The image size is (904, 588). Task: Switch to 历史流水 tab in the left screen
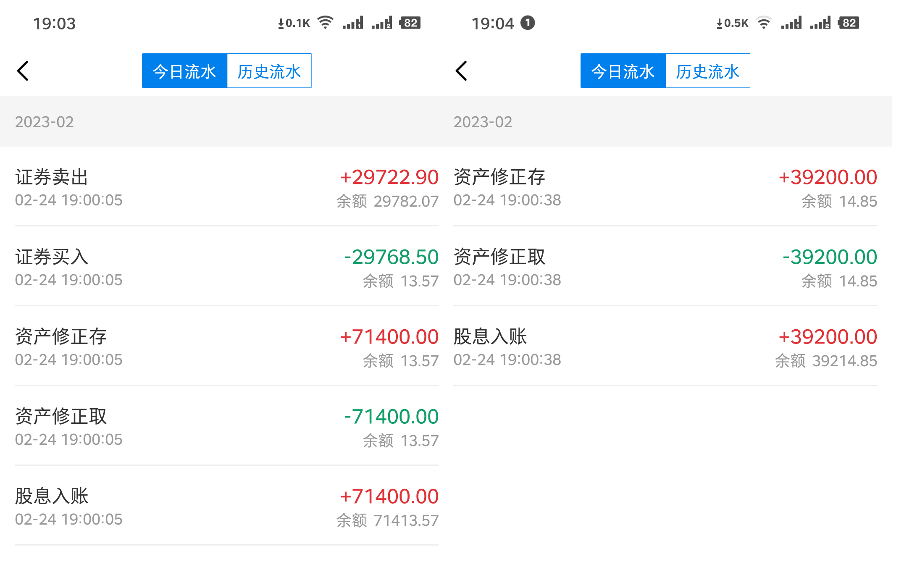click(x=269, y=71)
